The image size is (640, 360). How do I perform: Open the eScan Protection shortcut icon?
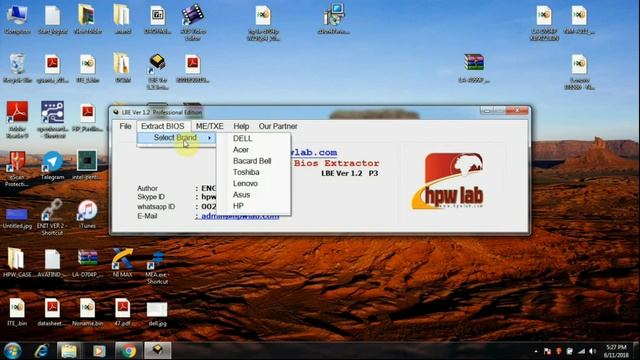(17, 168)
